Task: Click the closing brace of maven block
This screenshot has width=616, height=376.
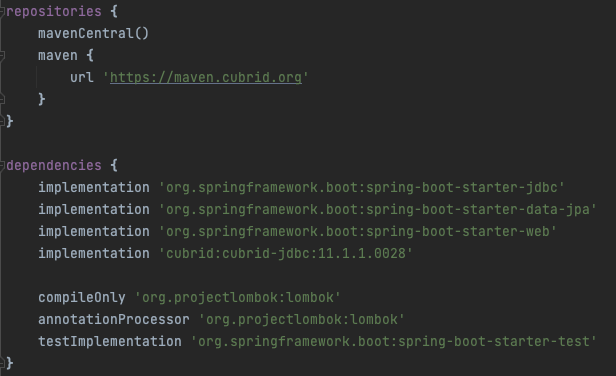Action: [42, 99]
